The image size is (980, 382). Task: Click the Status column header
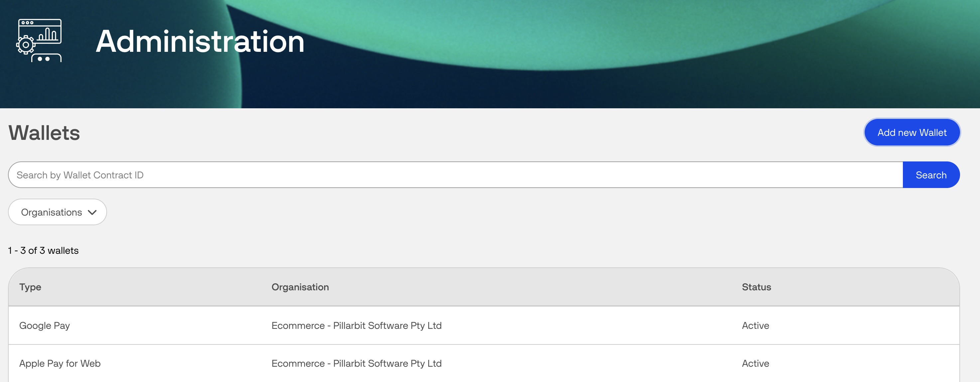756,287
